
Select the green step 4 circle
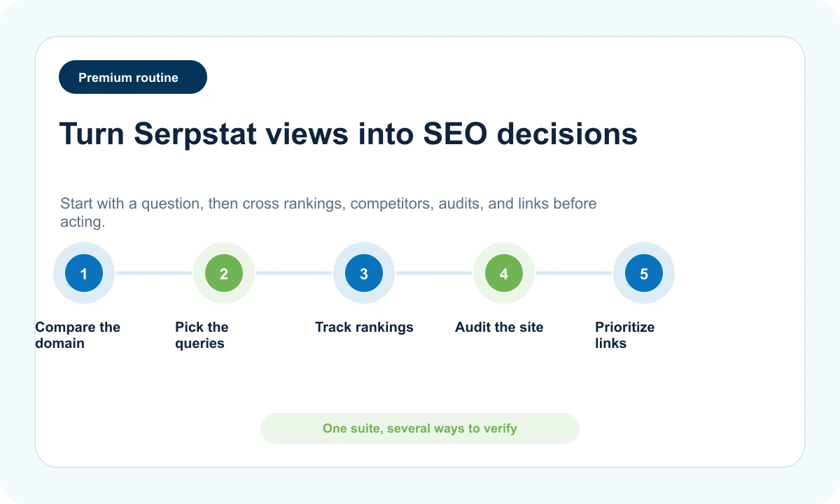(504, 273)
